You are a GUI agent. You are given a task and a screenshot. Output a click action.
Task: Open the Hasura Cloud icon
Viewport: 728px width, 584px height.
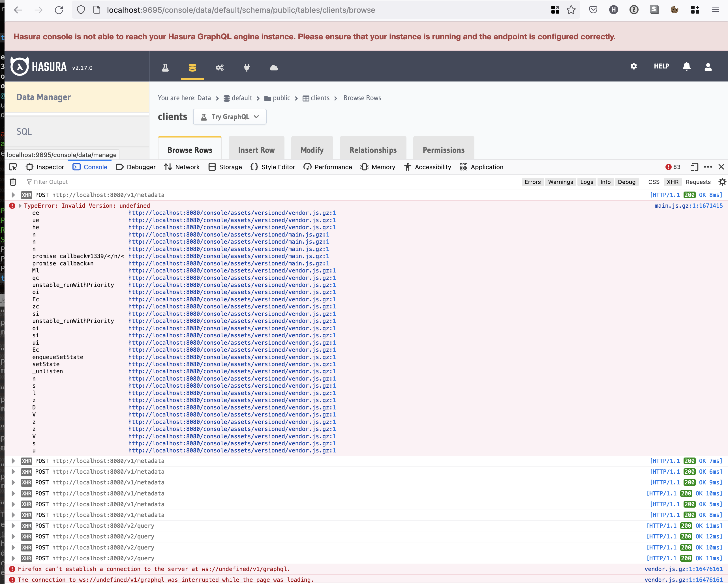(274, 68)
